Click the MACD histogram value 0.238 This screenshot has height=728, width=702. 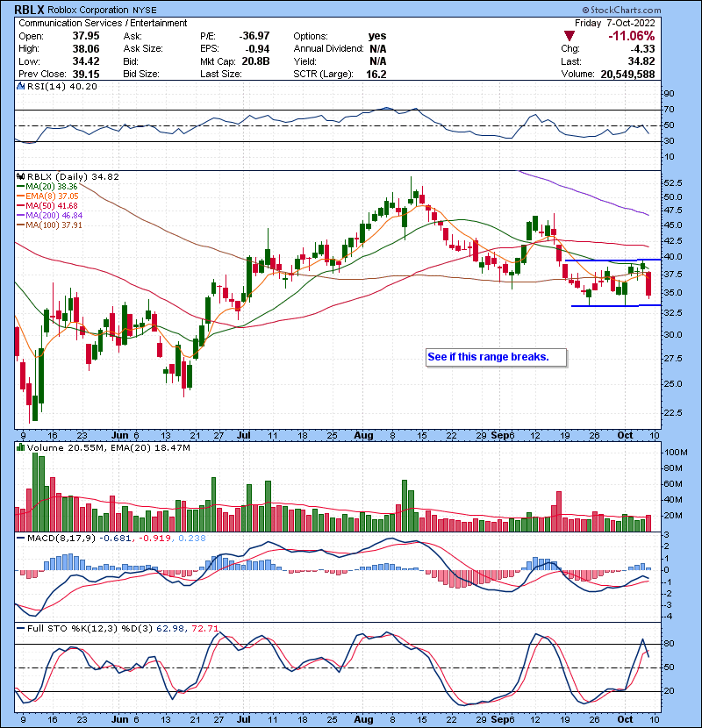pyautogui.click(x=192, y=539)
